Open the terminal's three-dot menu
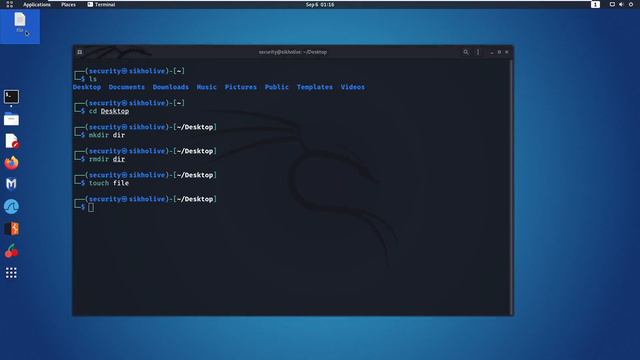Screen dimensions: 640x360 [478, 52]
